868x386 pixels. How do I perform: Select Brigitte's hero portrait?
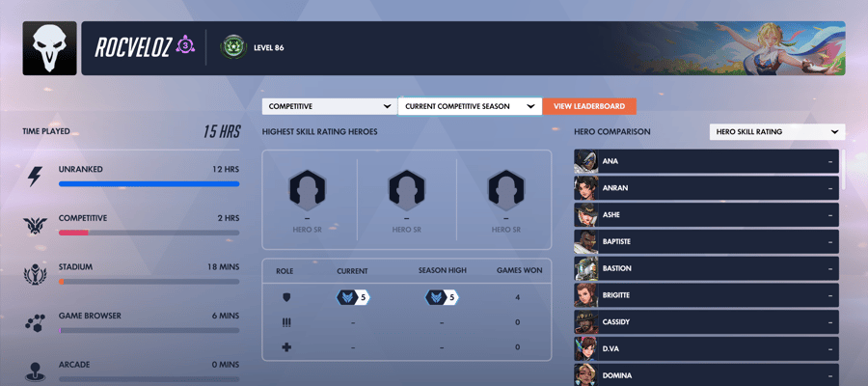pos(586,295)
